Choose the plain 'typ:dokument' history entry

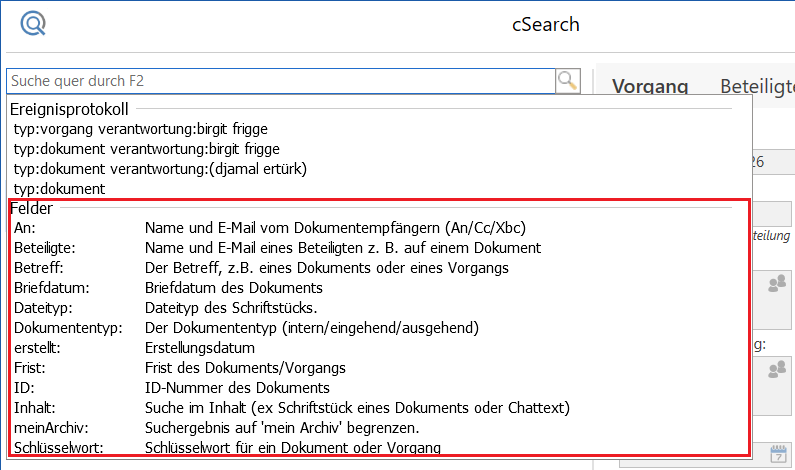[x=380, y=189]
